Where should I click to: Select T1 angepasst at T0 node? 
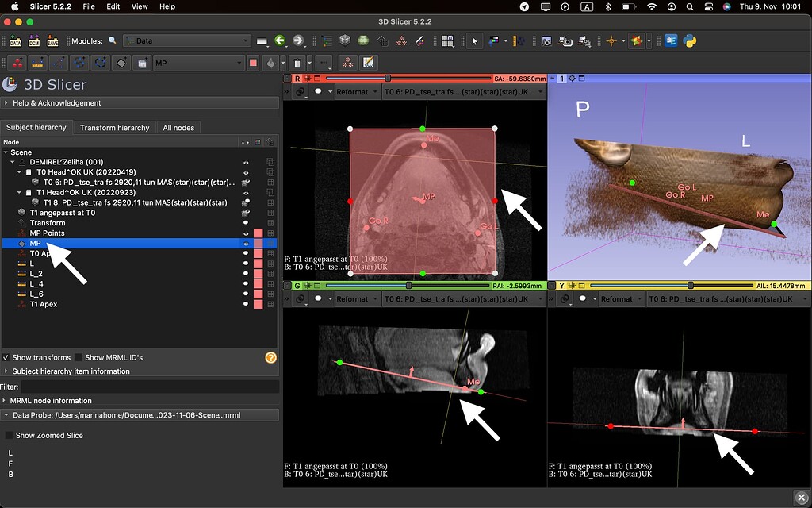[x=62, y=213]
